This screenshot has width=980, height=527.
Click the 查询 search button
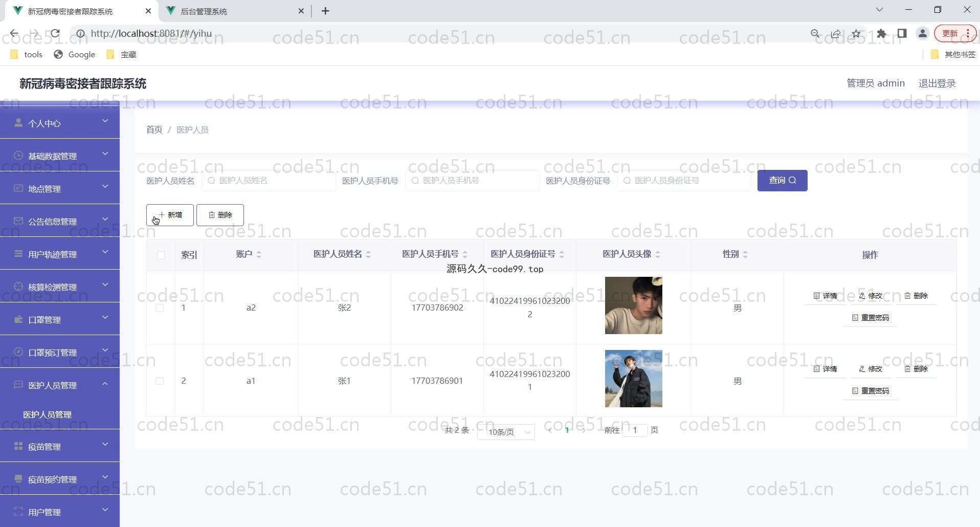click(x=782, y=181)
